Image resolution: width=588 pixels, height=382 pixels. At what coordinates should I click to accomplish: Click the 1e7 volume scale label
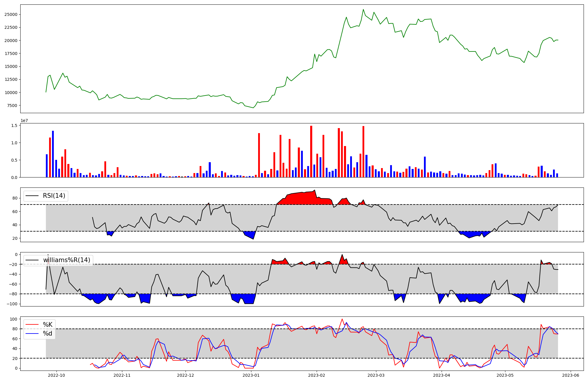pyautogui.click(x=24, y=121)
